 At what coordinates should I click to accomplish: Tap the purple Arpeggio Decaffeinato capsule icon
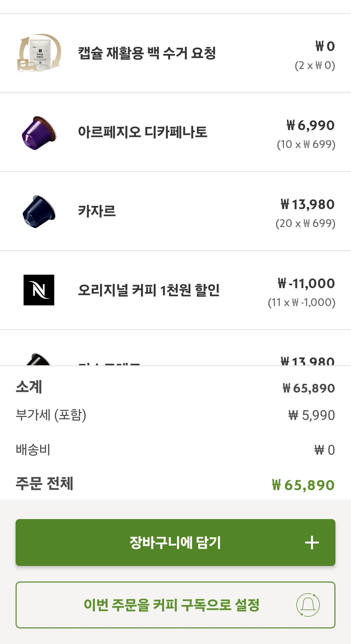click(x=39, y=132)
